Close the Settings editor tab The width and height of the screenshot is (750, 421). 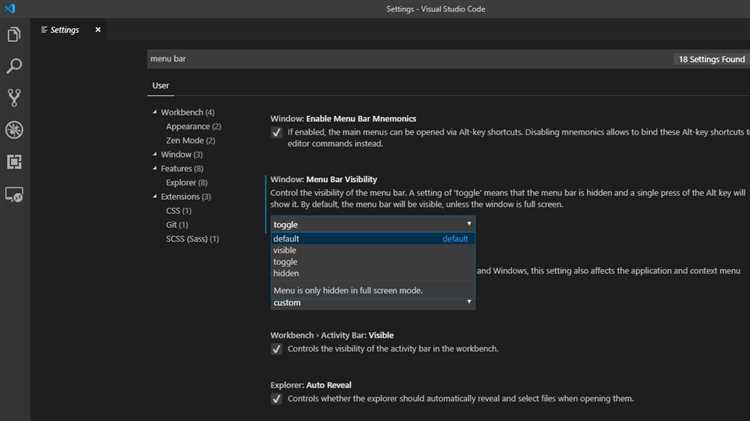pyautogui.click(x=98, y=30)
